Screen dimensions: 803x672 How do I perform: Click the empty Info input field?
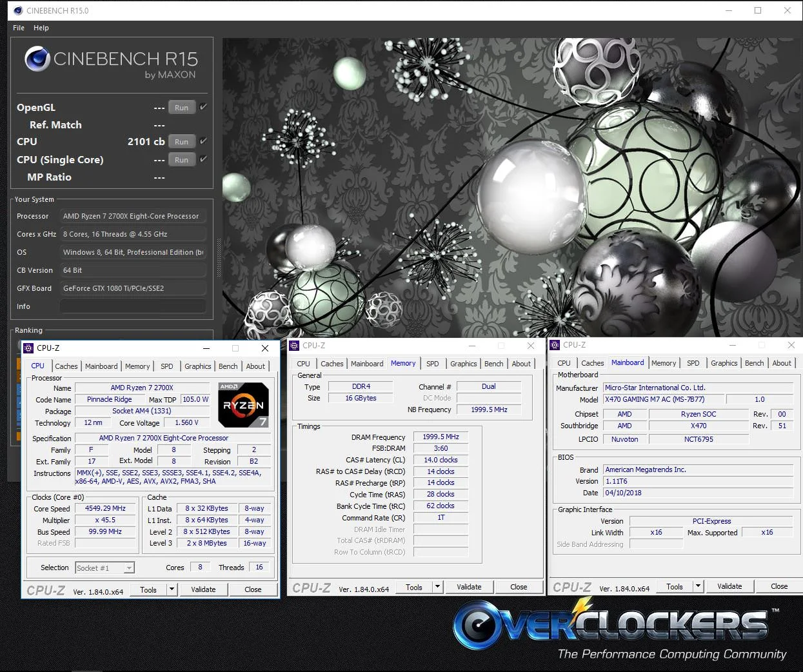click(x=133, y=306)
